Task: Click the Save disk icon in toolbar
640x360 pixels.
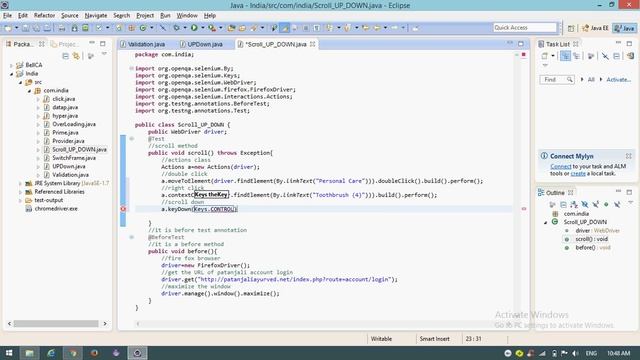Action: [26, 28]
